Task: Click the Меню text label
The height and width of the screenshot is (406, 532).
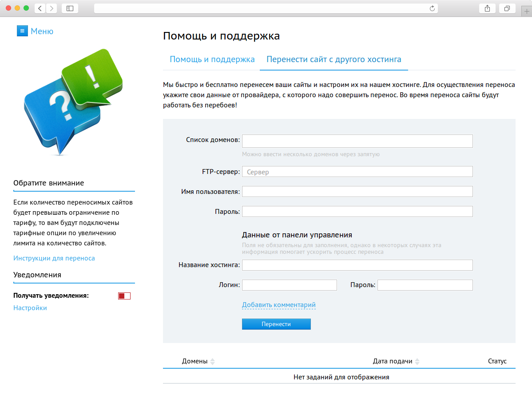Action: click(42, 31)
